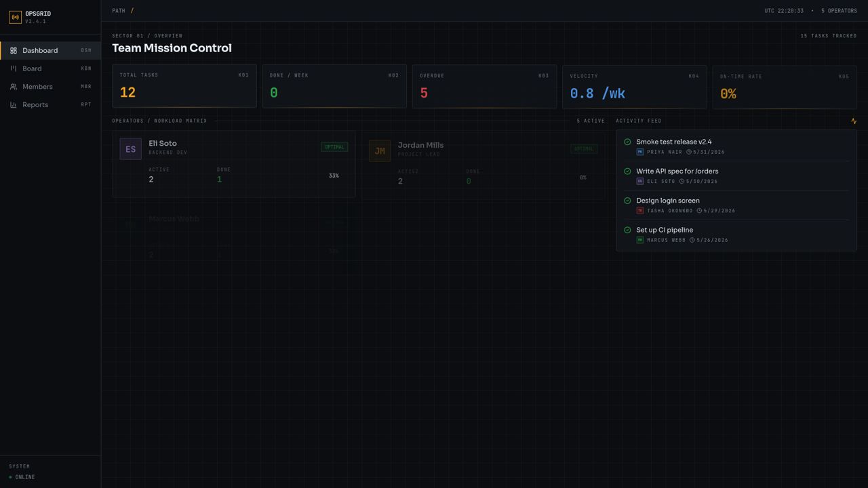The height and width of the screenshot is (488, 868).
Task: Open the Write API spec for /orders activity
Action: [677, 171]
